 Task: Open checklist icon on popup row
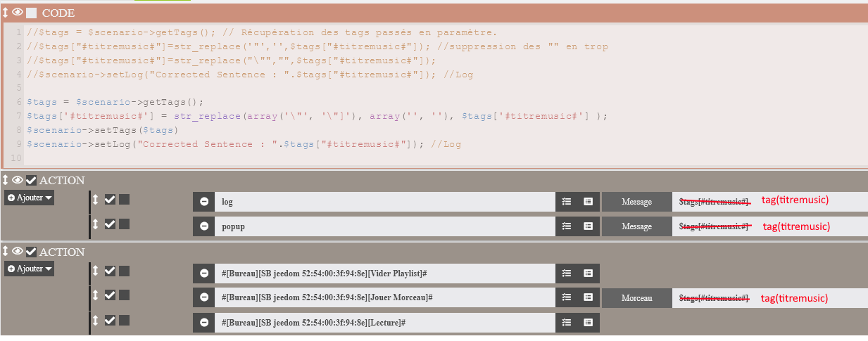tap(567, 226)
